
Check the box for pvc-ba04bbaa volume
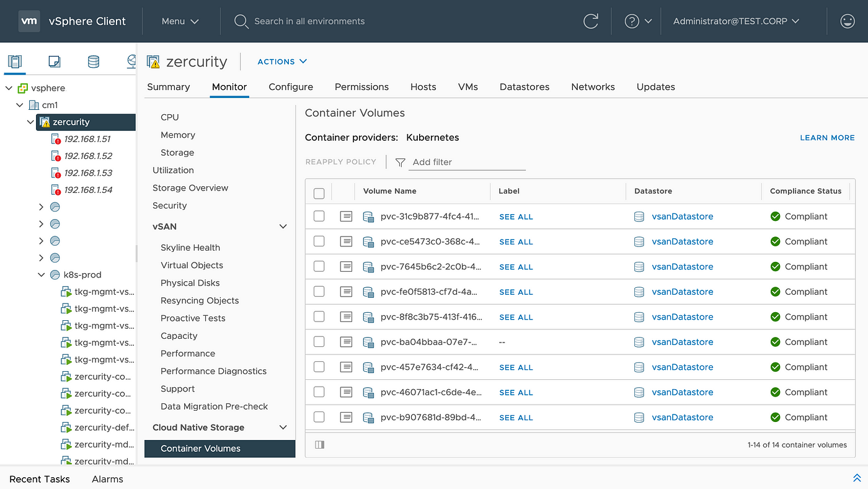[x=319, y=341]
